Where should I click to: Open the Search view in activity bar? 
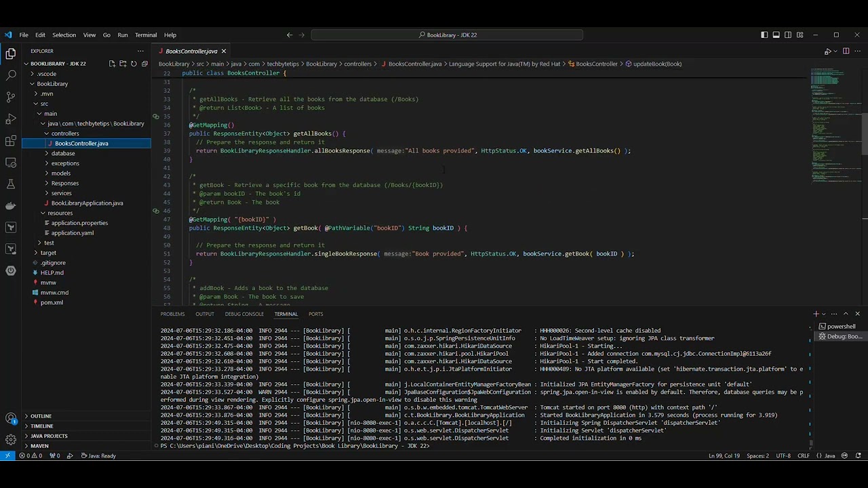tap(10, 75)
